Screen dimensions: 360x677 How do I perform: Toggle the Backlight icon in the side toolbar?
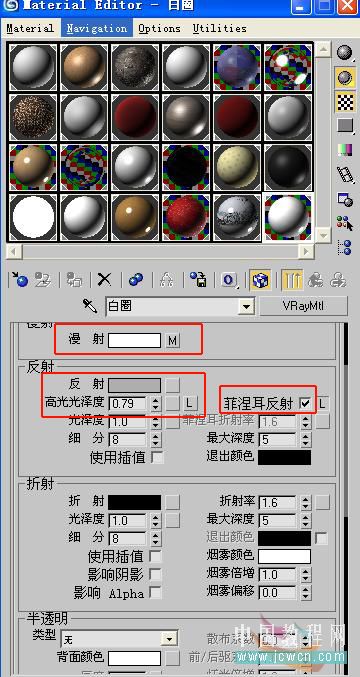tap(344, 78)
